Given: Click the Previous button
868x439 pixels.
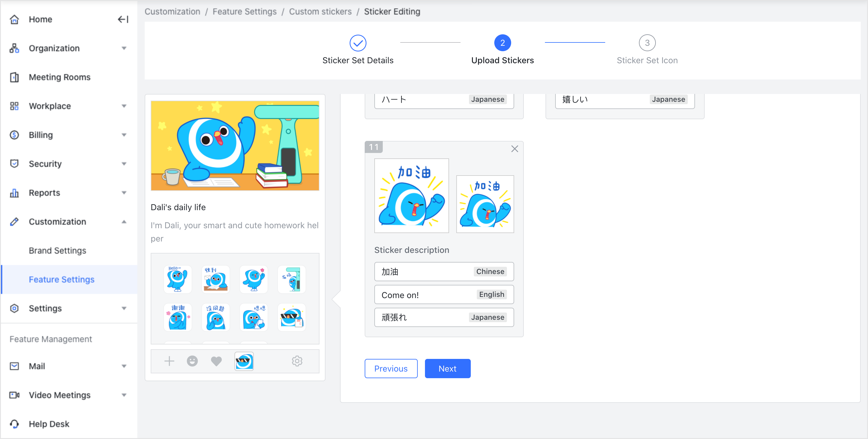Looking at the screenshot, I should [391, 368].
